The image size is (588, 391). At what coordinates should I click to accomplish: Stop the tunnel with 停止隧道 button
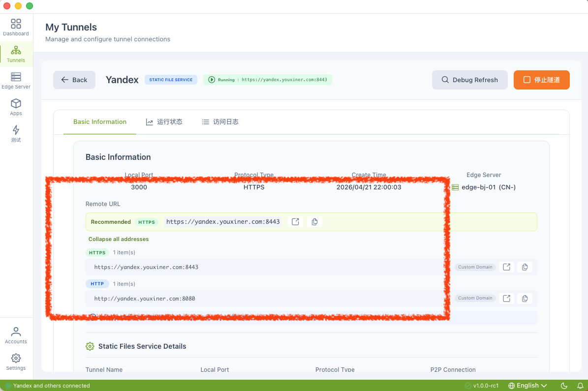pos(541,80)
